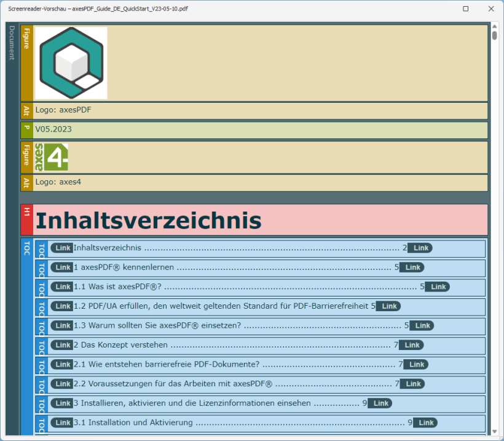504x441 pixels.
Task: Click the red H1 tag label
Action: click(27, 220)
